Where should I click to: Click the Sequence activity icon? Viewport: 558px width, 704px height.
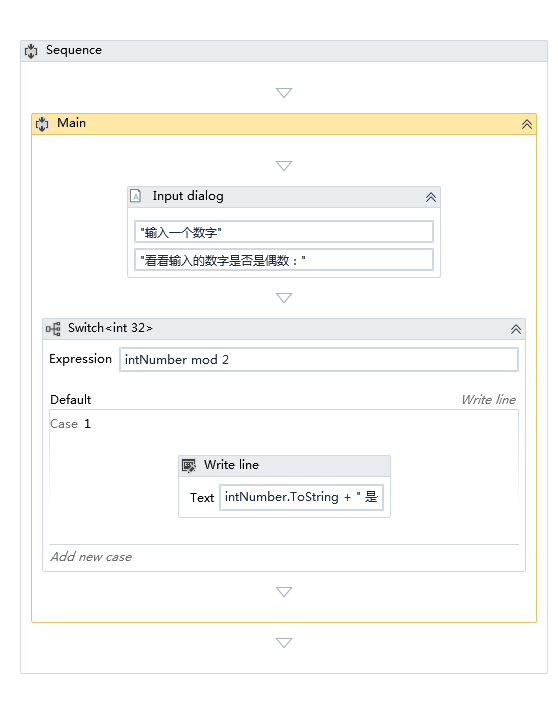(31, 51)
